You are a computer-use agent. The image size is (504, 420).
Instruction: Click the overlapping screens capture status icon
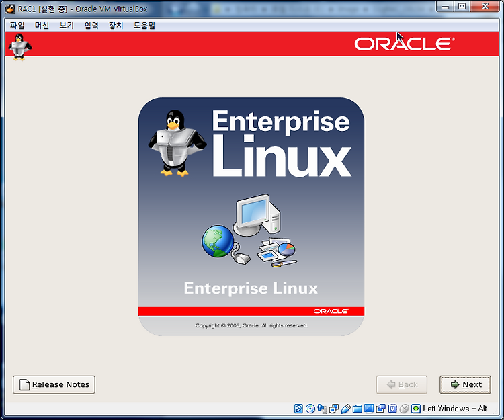[x=381, y=409]
